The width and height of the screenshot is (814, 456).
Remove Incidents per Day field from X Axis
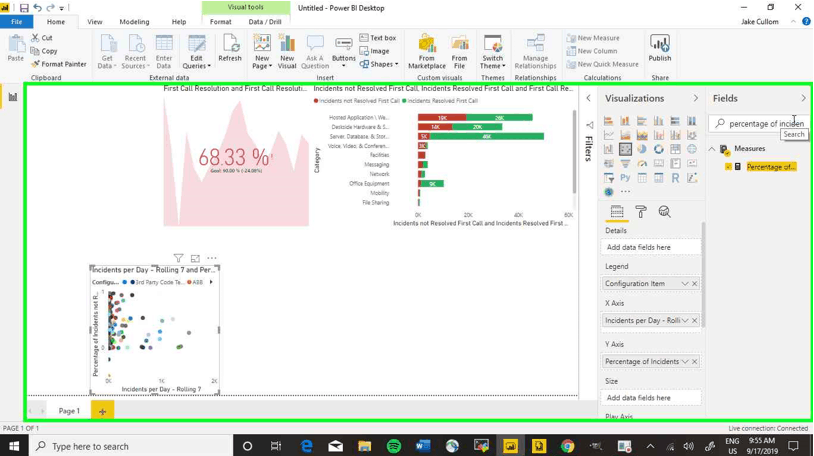tap(695, 320)
